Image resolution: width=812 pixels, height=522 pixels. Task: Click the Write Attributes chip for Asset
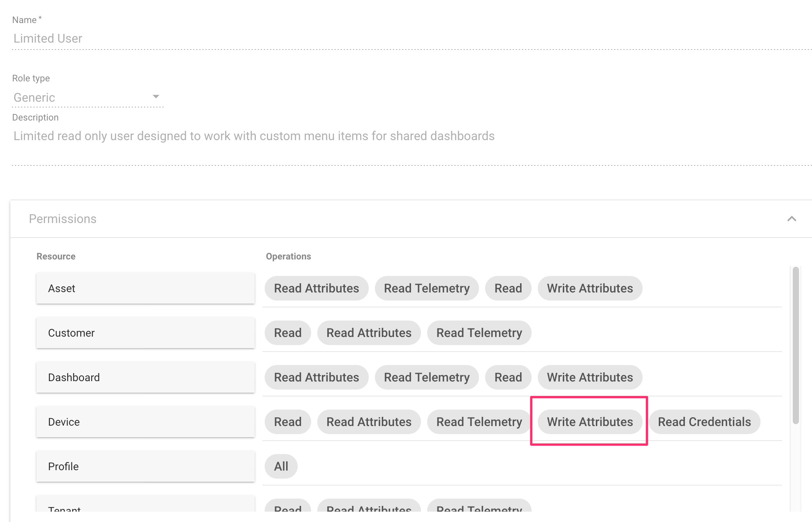click(590, 288)
